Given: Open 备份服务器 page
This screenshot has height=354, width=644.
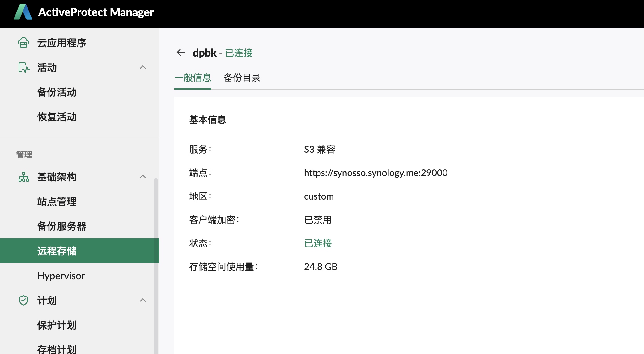Looking at the screenshot, I should click(x=62, y=226).
